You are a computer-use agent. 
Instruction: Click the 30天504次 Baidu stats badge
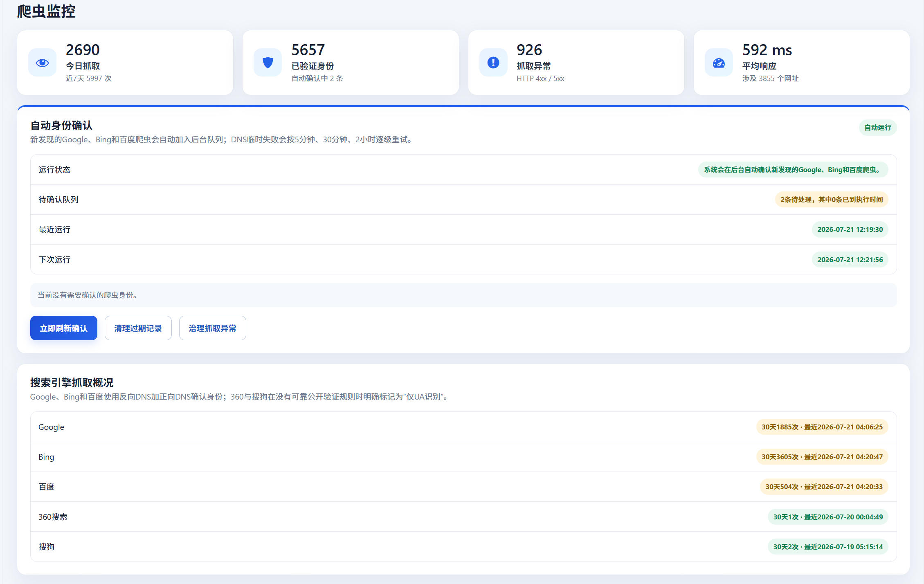pyautogui.click(x=824, y=487)
